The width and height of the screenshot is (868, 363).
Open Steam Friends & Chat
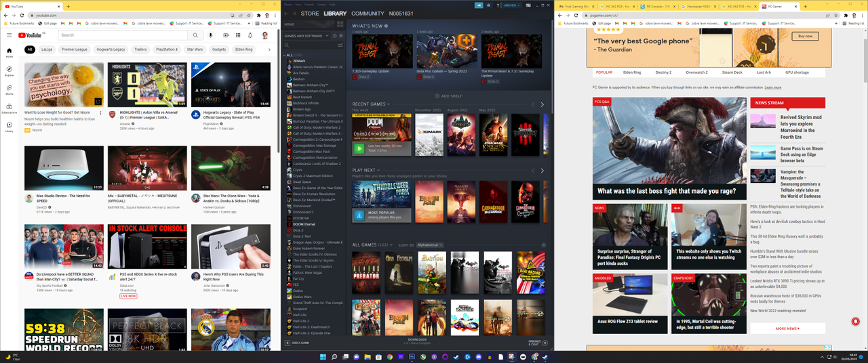pyautogui.click(x=536, y=343)
